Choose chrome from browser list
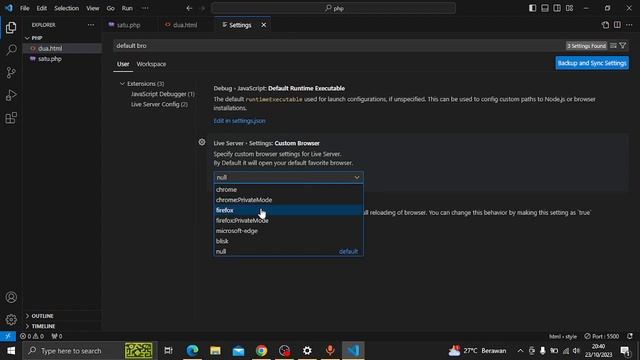This screenshot has height=360, width=640. (288, 189)
